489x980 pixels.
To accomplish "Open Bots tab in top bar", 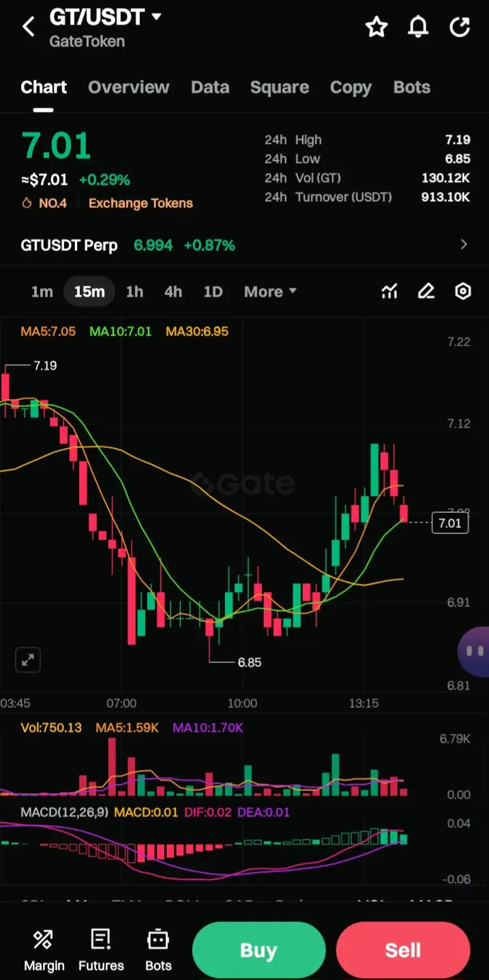I will point(412,87).
